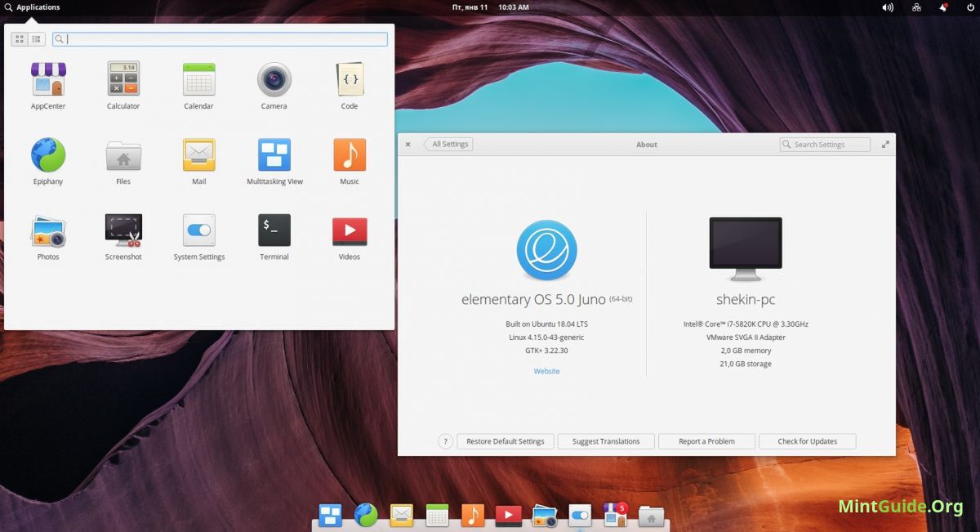Click Check for Updates button
Viewport: 980px width, 532px height.
click(808, 441)
